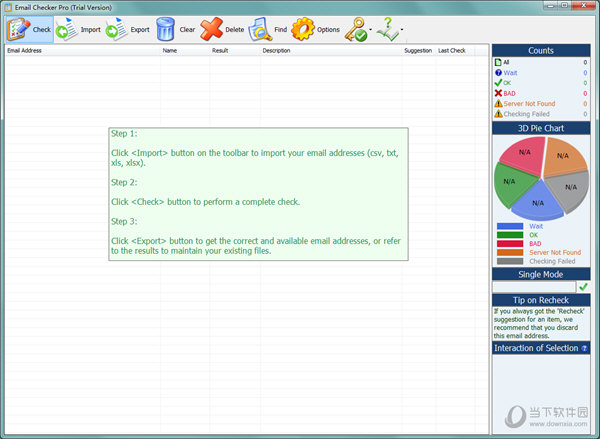Select the All count row
Viewport: 600px width, 439px height.
pyautogui.click(x=541, y=62)
